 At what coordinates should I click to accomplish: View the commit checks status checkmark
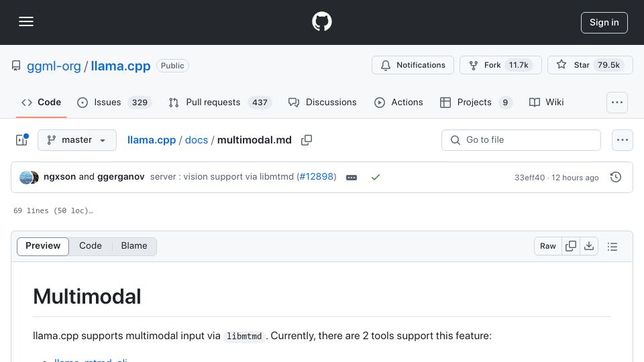point(376,177)
